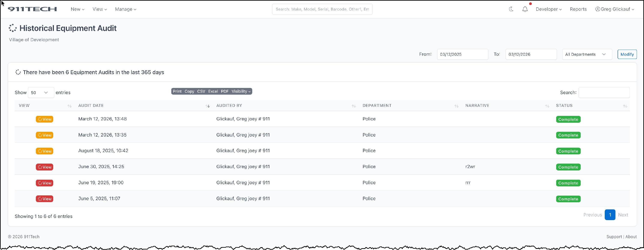
Task: View the March 12, 2026 13:48 audit
Action: (44, 119)
